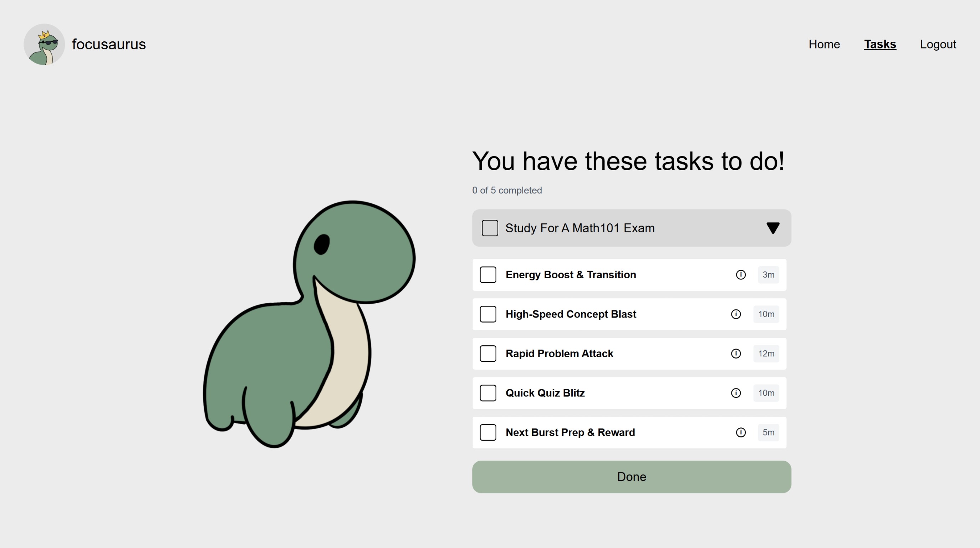The image size is (980, 548).
Task: Tick the Energy Boost & Transition checkbox
Action: coord(488,275)
